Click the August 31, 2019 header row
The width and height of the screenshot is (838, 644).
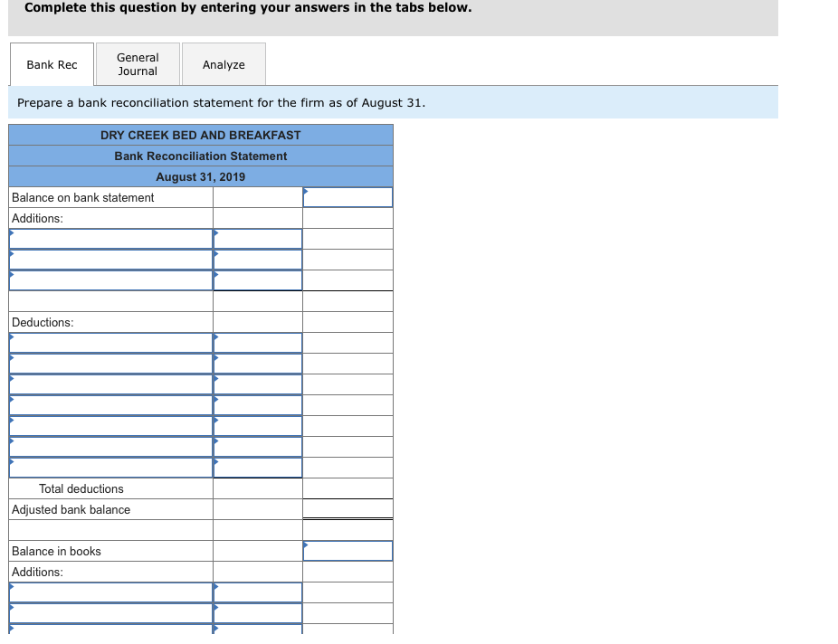click(201, 176)
